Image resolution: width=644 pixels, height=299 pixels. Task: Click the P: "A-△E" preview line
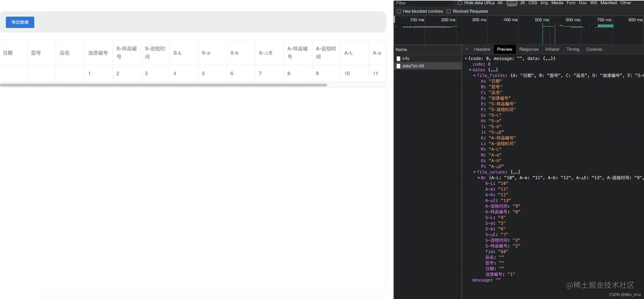pyautogui.click(x=492, y=166)
